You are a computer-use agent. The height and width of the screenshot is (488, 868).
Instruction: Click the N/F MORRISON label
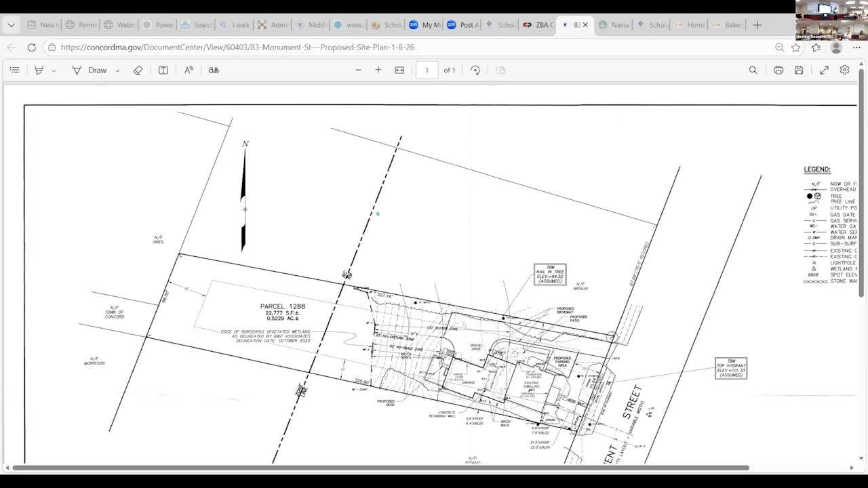pos(94,361)
